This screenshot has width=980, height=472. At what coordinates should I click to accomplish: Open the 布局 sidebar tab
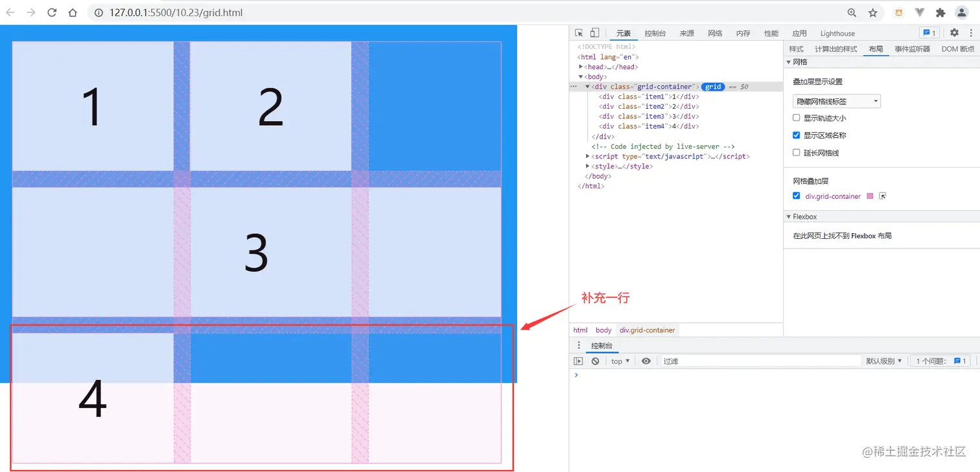pos(876,49)
